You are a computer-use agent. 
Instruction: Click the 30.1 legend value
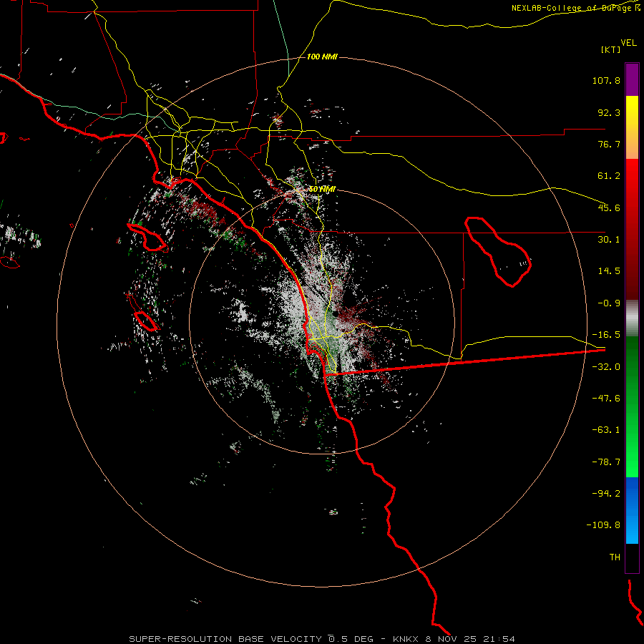[609, 240]
